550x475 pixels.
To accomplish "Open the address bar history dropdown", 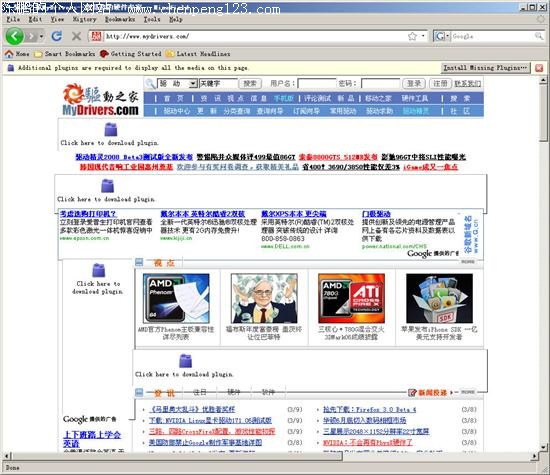I will [423, 36].
